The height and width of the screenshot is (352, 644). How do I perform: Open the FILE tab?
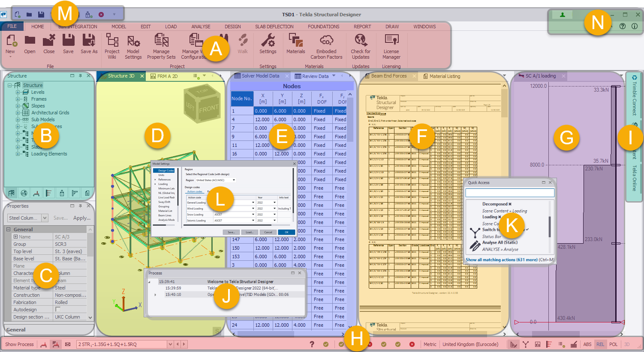tap(12, 27)
